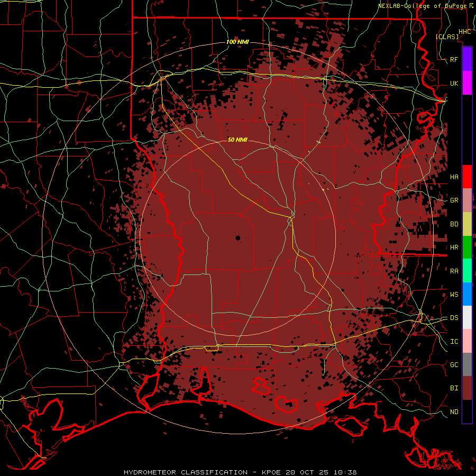Image resolution: width=476 pixels, height=476 pixels.
Task: Click the UK magenta legend swatch
Action: point(467,83)
